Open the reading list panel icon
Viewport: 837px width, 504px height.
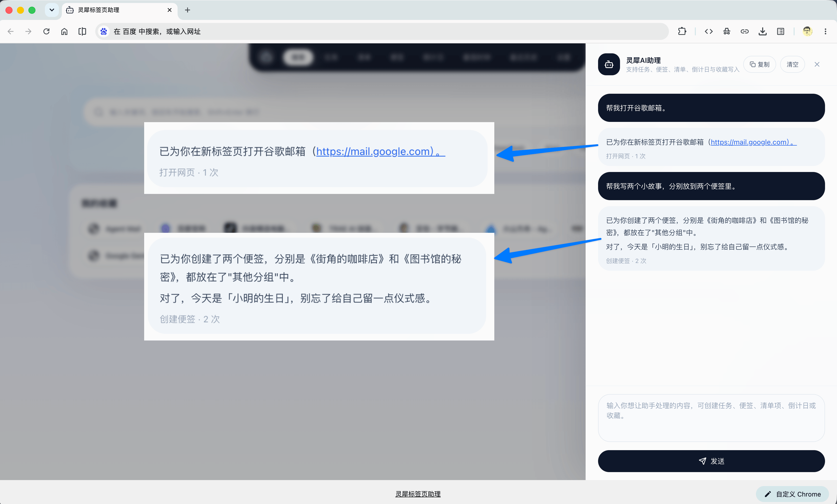pyautogui.click(x=781, y=32)
